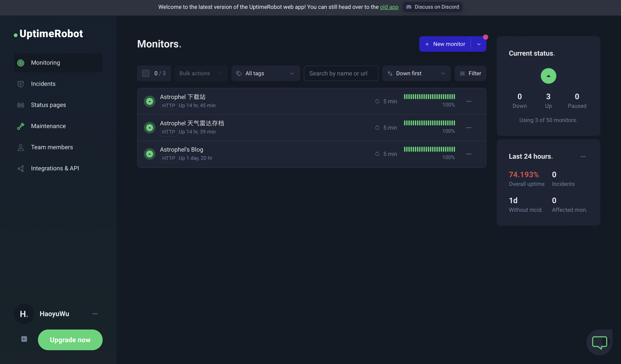Screen dimensions: 621x364
Task: Collapse the sidebar with arrow icon
Action: pos(24,339)
